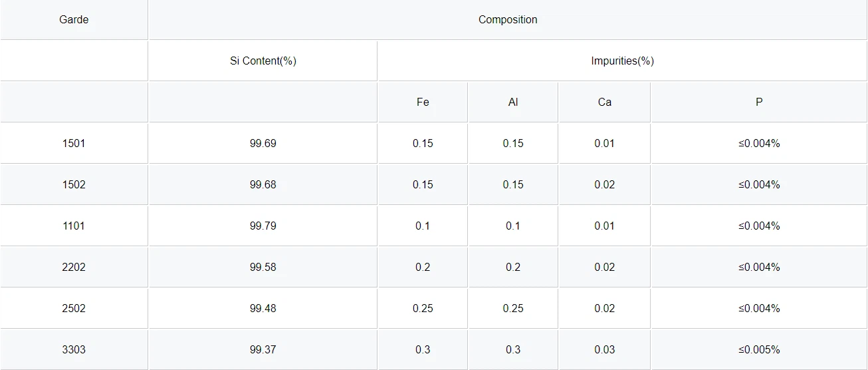Click the Si content value 99.69
This screenshot has width=868, height=370.
click(263, 144)
